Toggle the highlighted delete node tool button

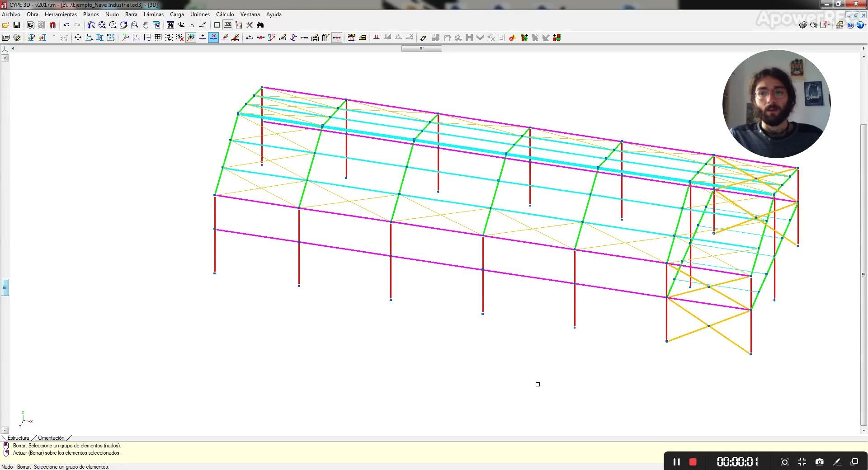(x=213, y=38)
